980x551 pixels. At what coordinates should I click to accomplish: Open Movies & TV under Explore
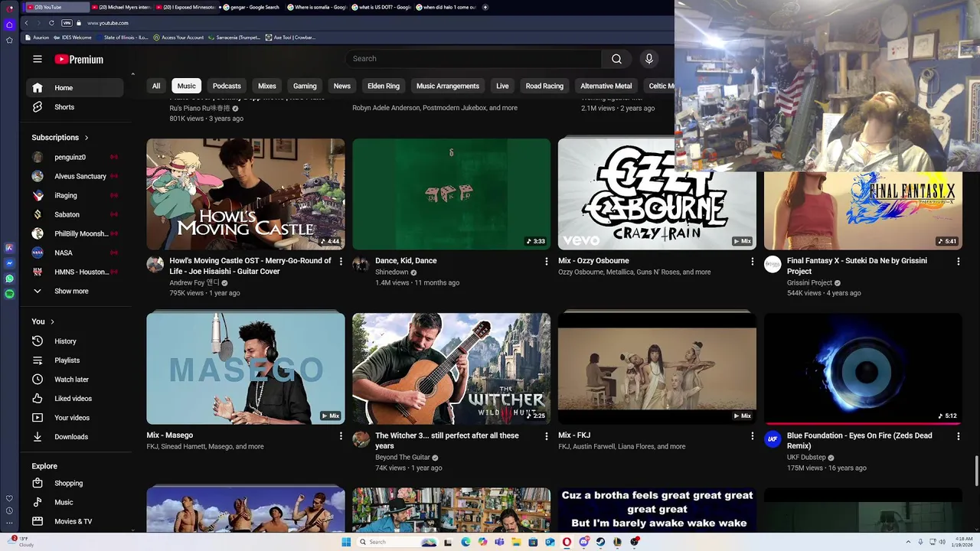click(75, 521)
